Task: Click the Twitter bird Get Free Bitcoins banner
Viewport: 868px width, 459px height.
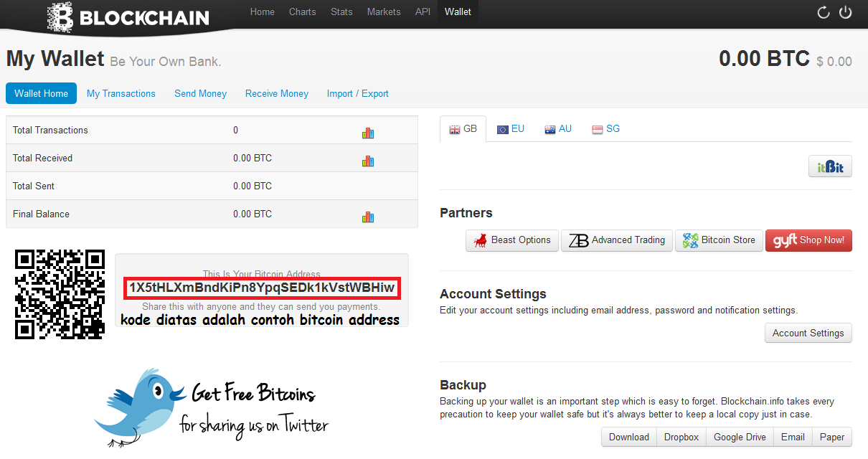Action: (212, 407)
